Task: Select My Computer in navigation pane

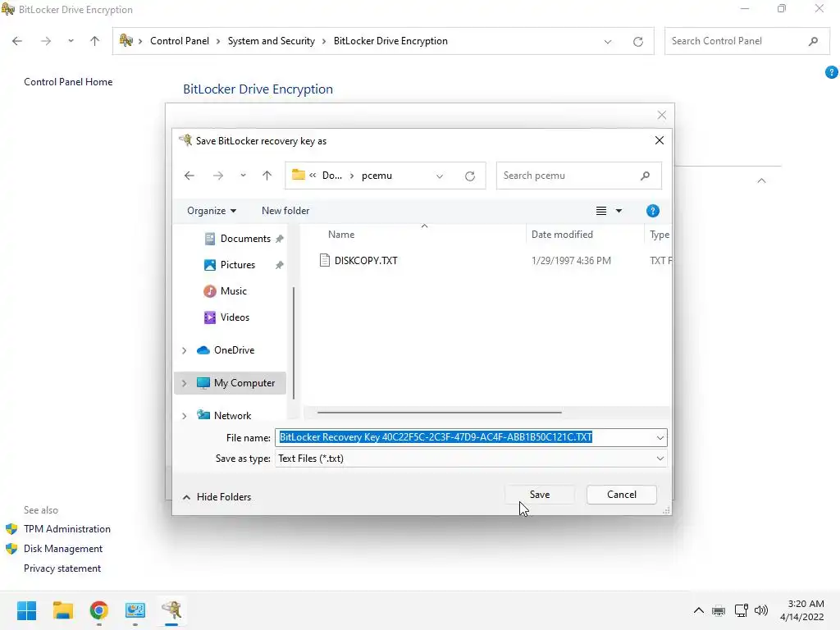Action: point(244,383)
